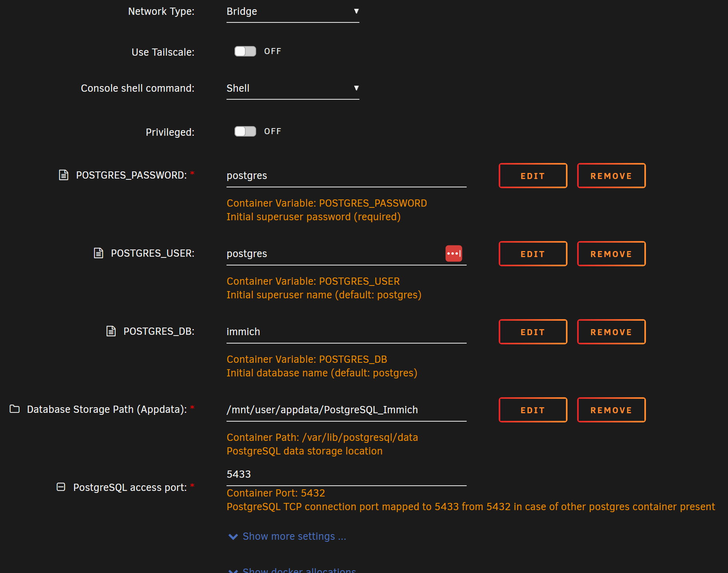Click the port icon beside PostgreSQL access port
The image size is (728, 573).
point(61,487)
